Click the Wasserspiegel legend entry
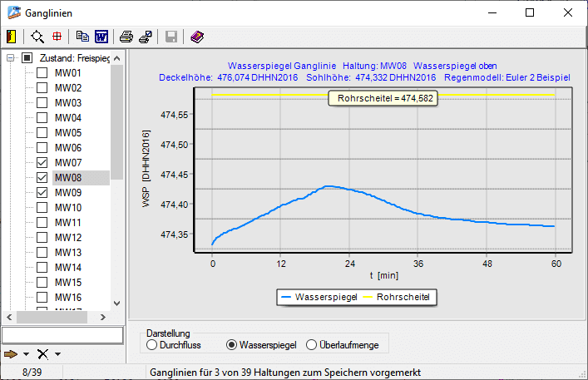 [320, 296]
